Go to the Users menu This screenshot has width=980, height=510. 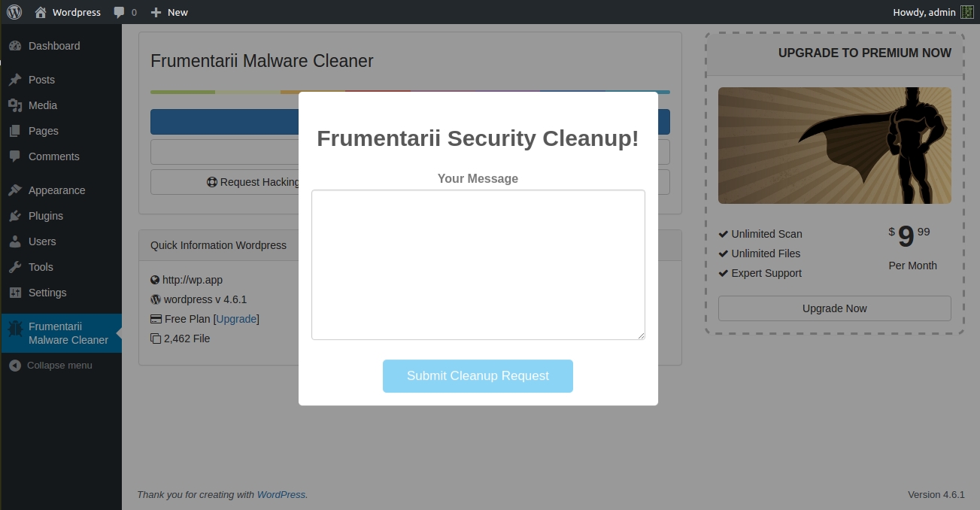point(42,241)
